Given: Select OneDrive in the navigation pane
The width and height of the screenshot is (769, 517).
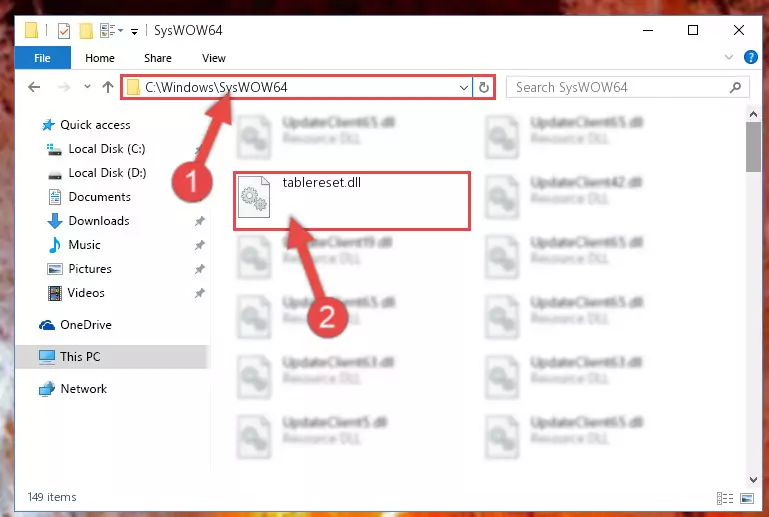Looking at the screenshot, I should pos(85,325).
